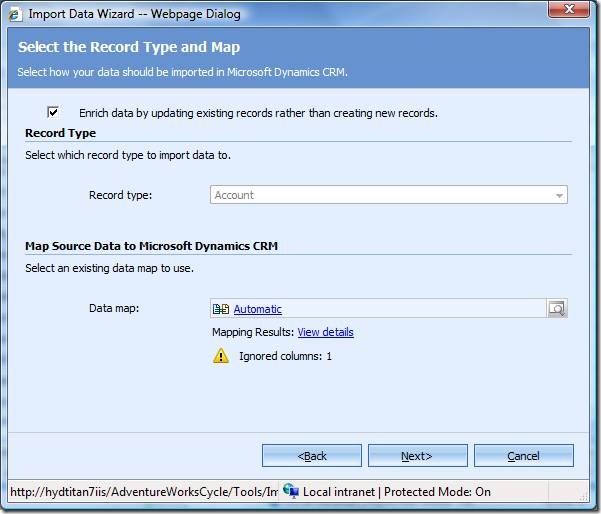Click the yellow warning triangle icon
Image resolution: width=601 pixels, height=514 pixels.
tap(221, 356)
